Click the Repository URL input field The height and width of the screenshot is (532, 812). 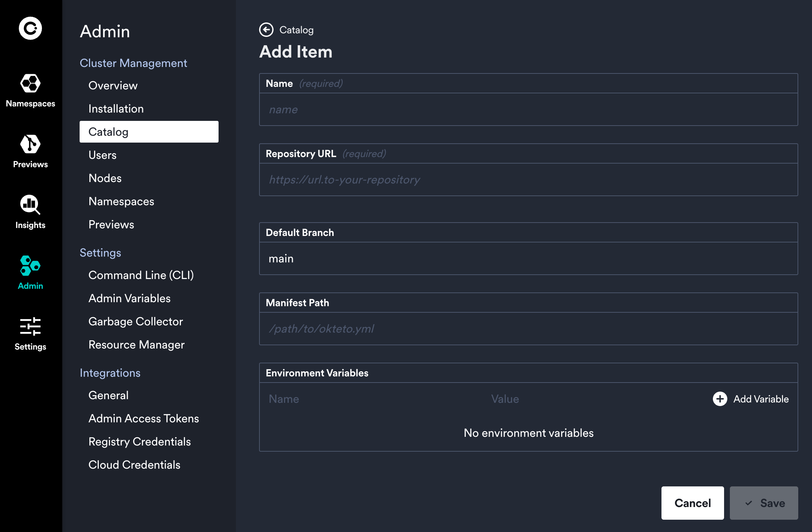click(x=528, y=179)
